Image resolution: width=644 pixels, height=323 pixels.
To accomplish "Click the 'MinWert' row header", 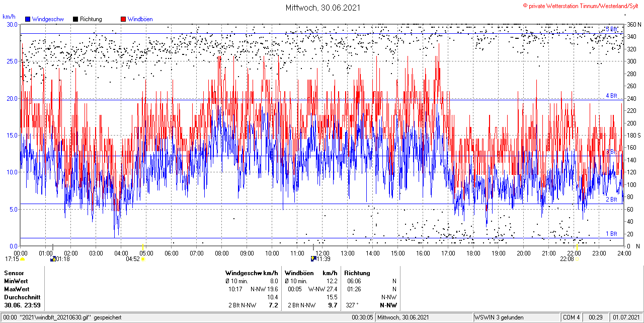I will point(16,281).
